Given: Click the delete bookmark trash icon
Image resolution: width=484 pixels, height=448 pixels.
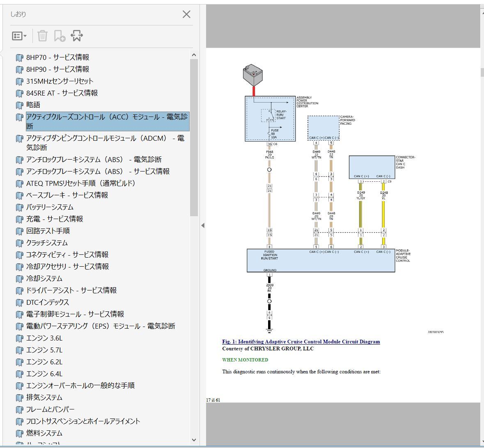Looking at the screenshot, I should click(42, 36).
